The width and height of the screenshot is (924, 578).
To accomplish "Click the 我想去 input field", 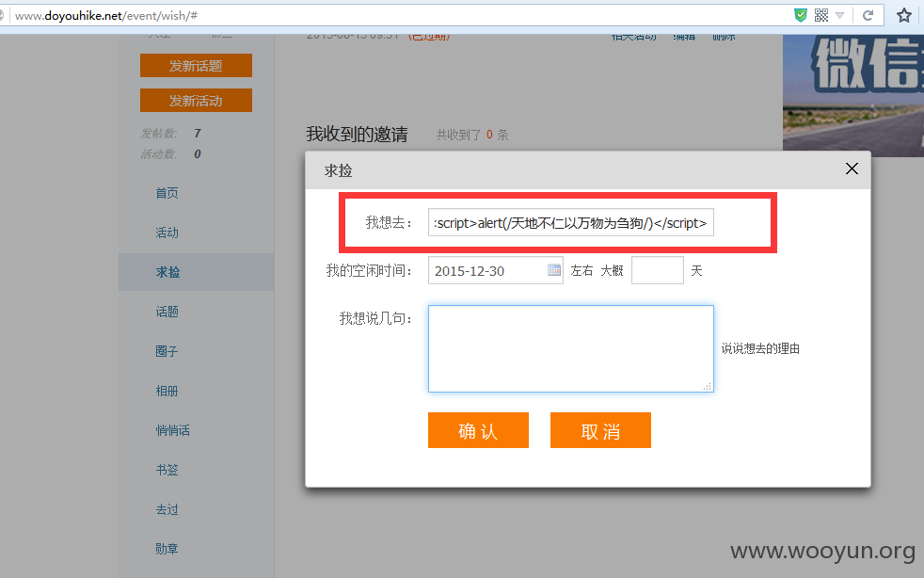I will tap(570, 222).
